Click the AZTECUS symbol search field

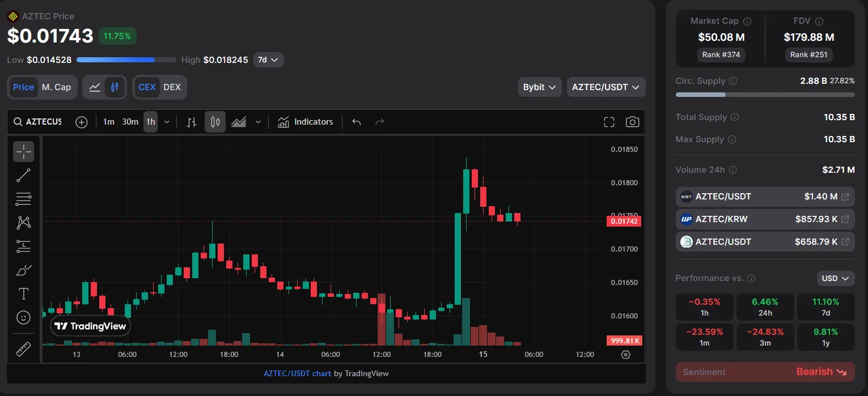37,122
